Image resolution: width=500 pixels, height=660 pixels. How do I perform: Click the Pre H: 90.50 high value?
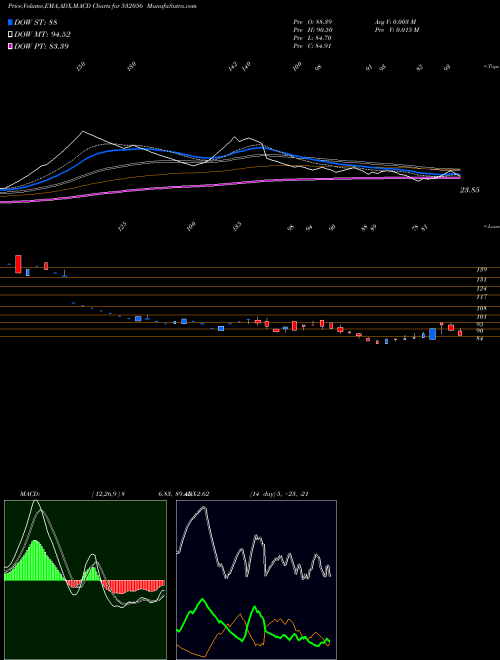(313, 29)
